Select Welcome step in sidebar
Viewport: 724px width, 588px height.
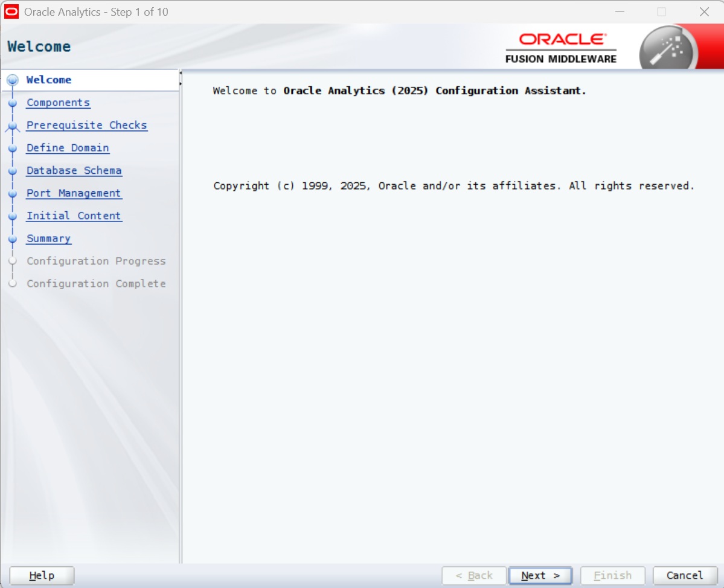[x=48, y=80]
